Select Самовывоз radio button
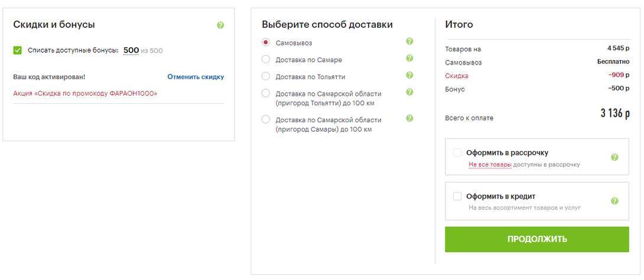Image resolution: width=644 pixels, height=280 pixels. 266,43
